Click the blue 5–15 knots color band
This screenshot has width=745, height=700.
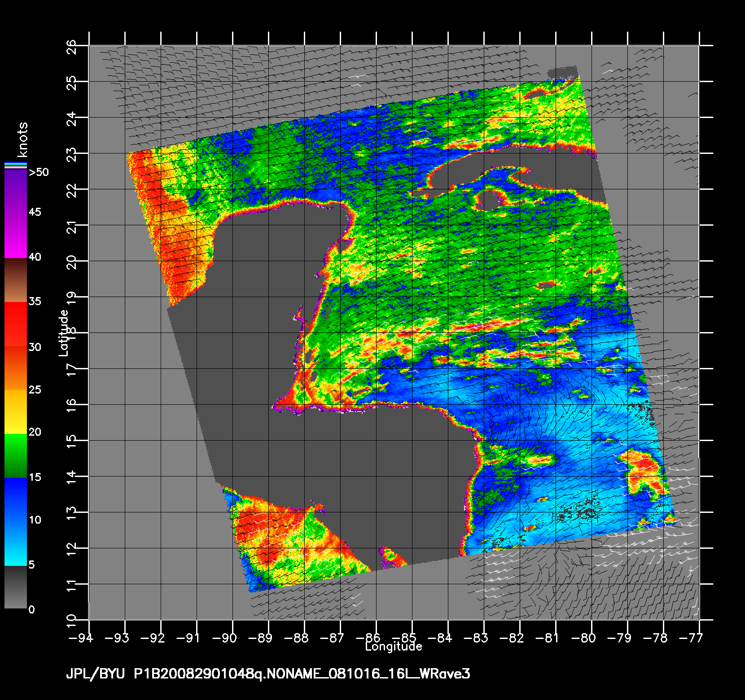[x=15, y=522]
